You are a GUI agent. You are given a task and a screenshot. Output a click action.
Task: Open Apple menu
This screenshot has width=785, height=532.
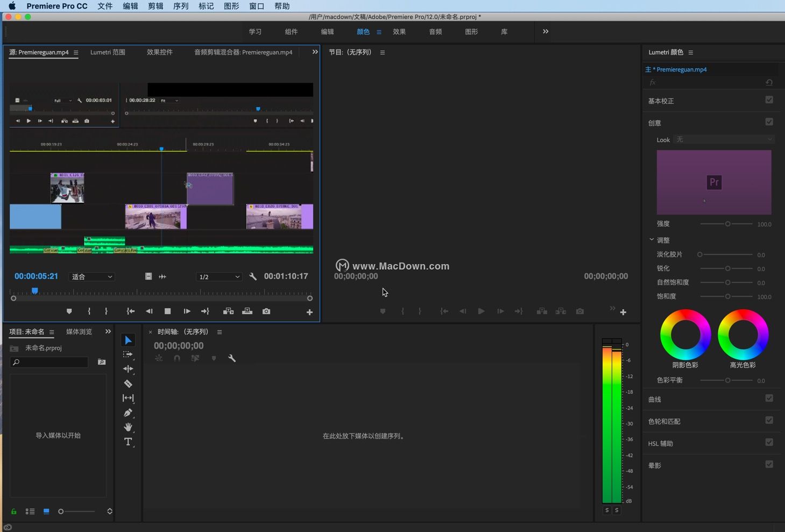click(12, 6)
